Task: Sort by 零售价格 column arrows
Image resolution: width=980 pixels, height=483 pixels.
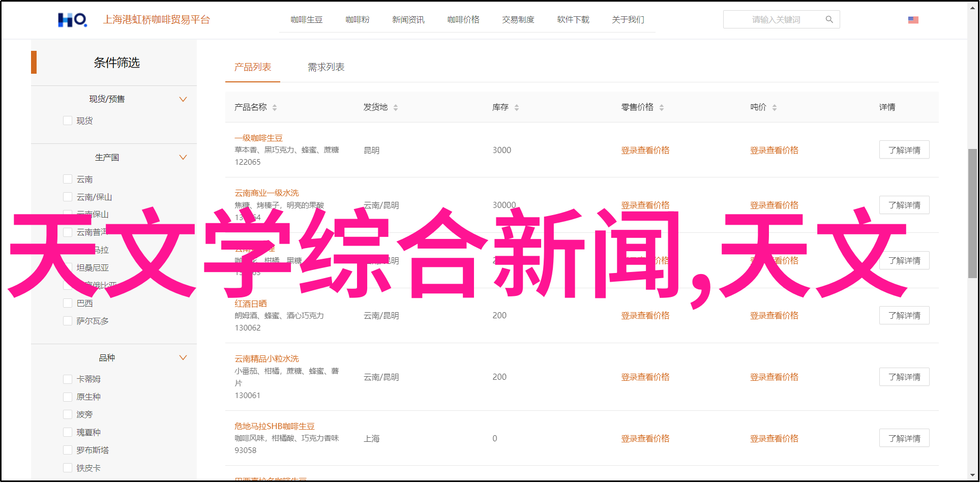Action: coord(662,107)
